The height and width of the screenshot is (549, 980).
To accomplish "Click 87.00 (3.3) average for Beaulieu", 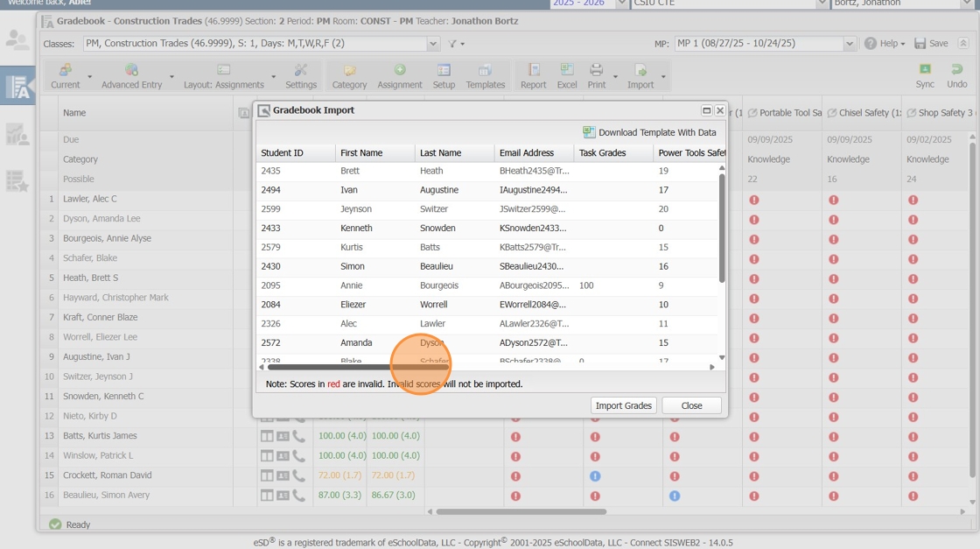I will point(339,495).
